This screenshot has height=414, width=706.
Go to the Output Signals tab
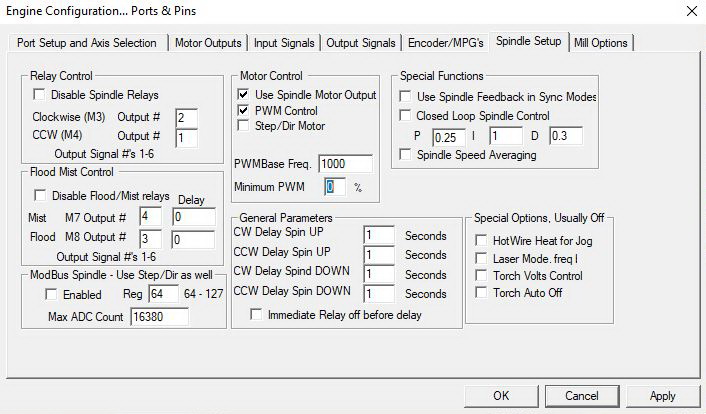pos(361,43)
